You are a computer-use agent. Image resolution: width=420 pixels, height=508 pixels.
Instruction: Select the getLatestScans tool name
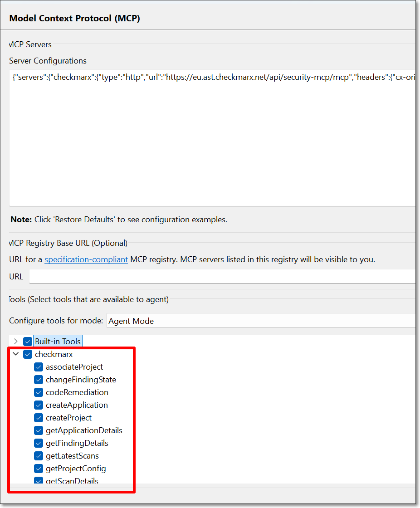point(72,456)
